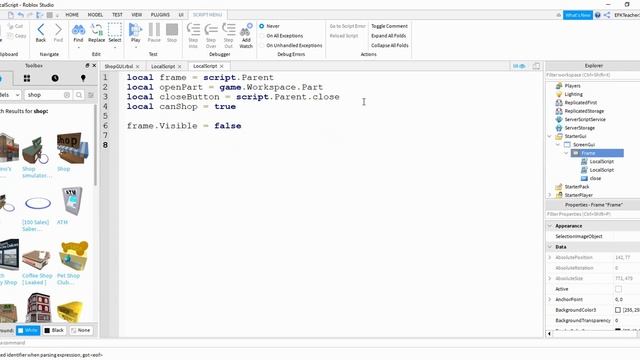
Task: Collapse the ScreenGui tree node
Action: [558, 145]
